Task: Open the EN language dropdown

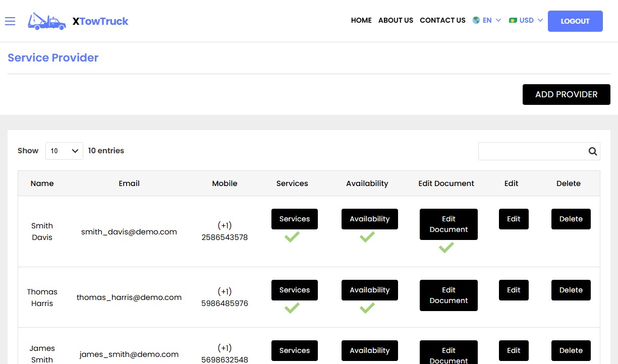Action: (x=487, y=20)
